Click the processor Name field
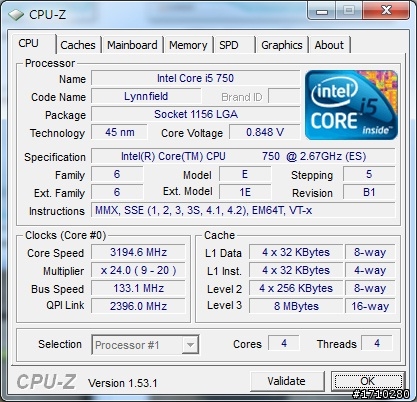The height and width of the screenshot is (402, 417). tap(196, 78)
